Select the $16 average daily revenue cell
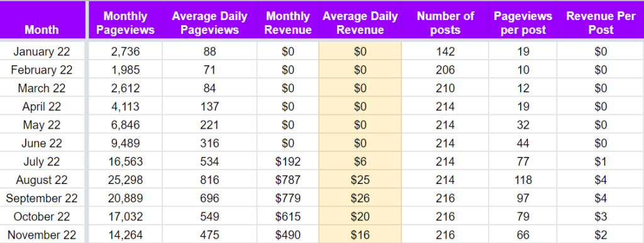The width and height of the screenshot is (644, 243). (x=360, y=235)
